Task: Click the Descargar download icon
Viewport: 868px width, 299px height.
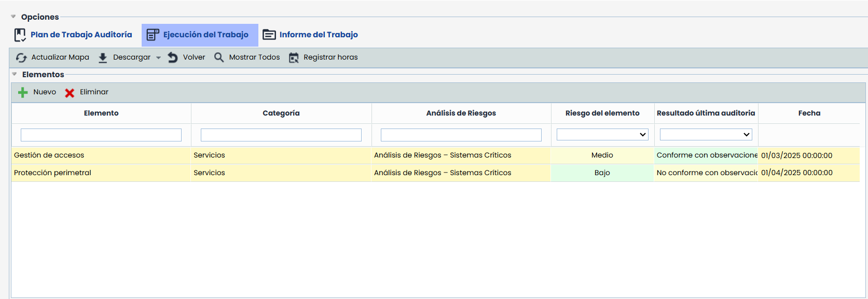Action: coord(103,58)
